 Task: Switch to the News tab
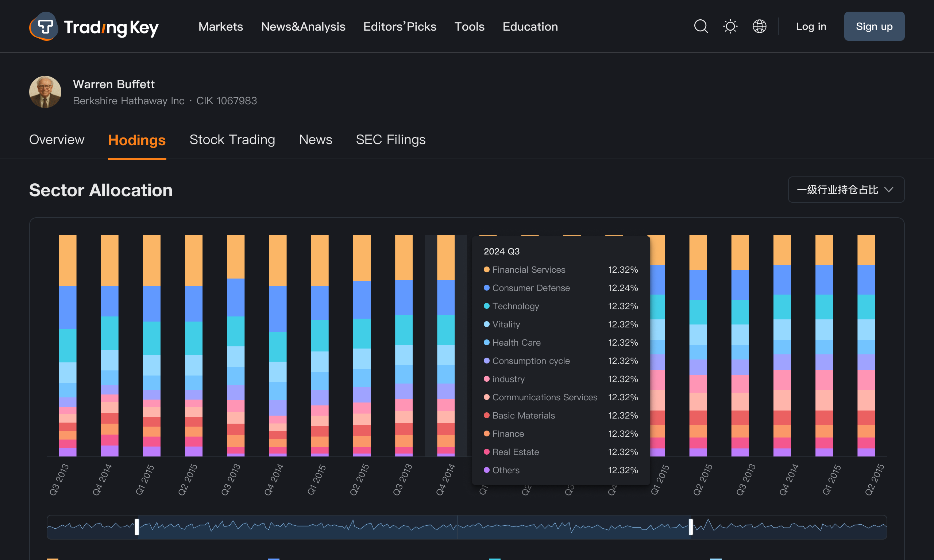point(316,140)
